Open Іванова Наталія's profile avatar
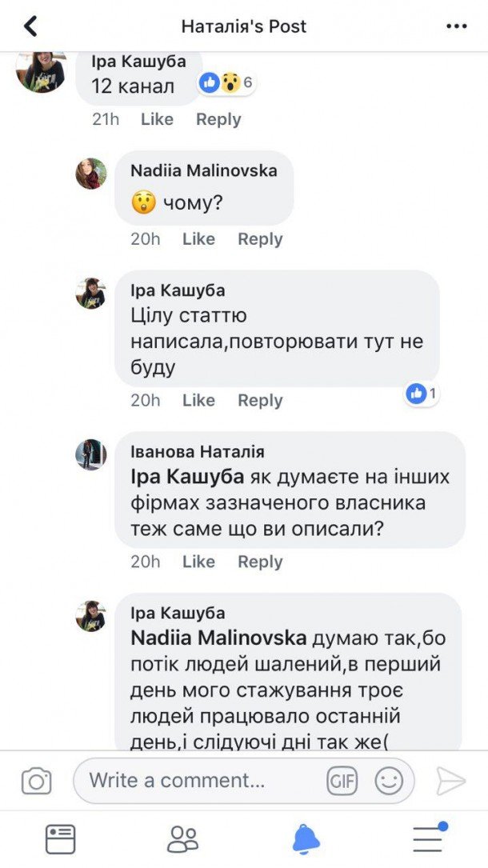This screenshot has height=868, width=488. [x=90, y=454]
